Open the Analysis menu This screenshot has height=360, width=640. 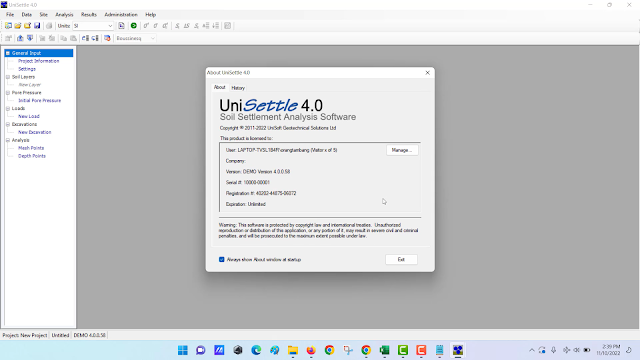(64, 15)
